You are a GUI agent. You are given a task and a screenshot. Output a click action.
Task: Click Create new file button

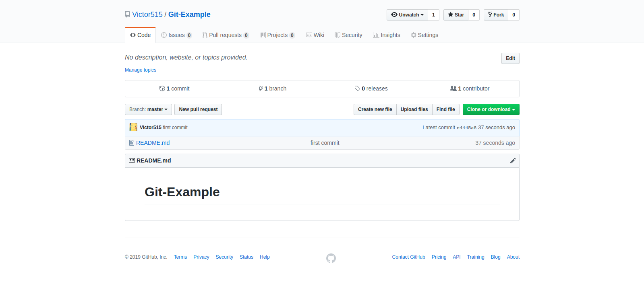pos(375,109)
